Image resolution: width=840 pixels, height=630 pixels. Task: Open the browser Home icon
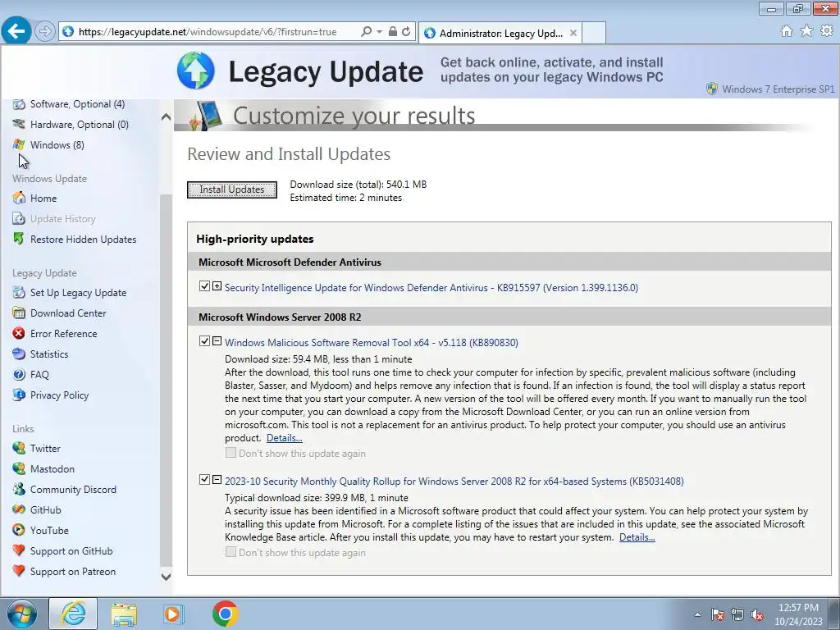[x=787, y=31]
